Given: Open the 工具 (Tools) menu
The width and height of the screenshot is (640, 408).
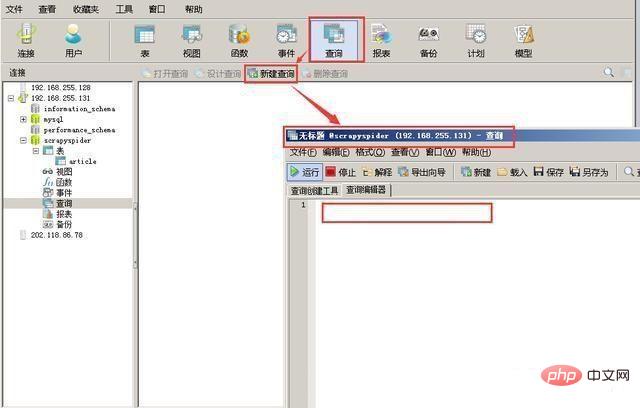Looking at the screenshot, I should point(124,9).
